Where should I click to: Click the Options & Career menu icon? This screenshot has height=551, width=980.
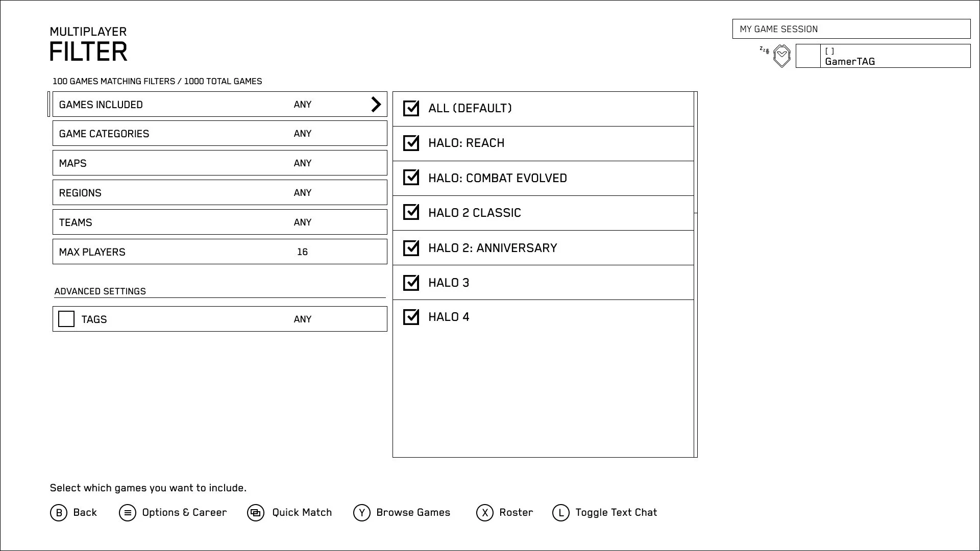(x=128, y=513)
